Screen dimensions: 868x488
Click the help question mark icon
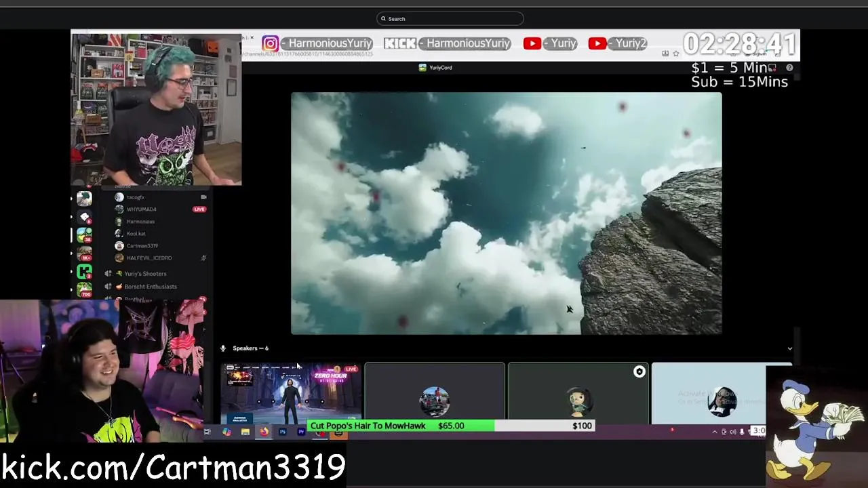click(789, 68)
